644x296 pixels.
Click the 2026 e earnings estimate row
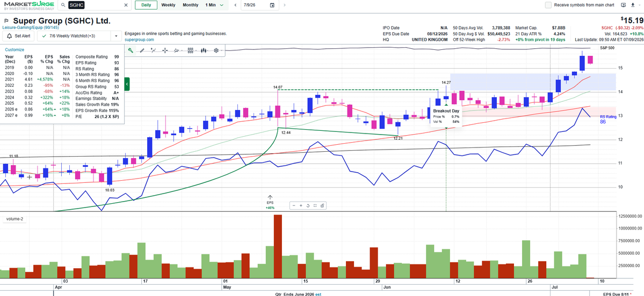pos(38,110)
